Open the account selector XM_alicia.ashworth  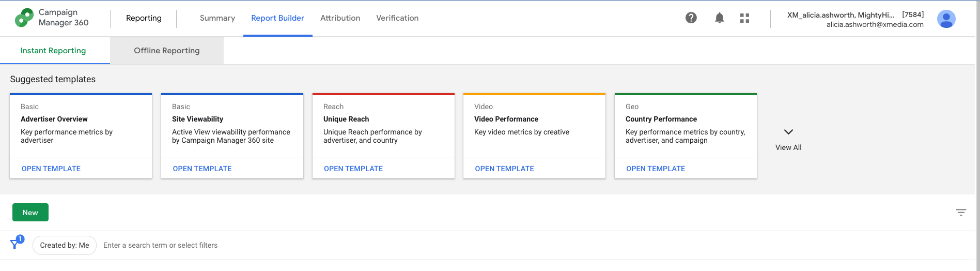point(855,19)
